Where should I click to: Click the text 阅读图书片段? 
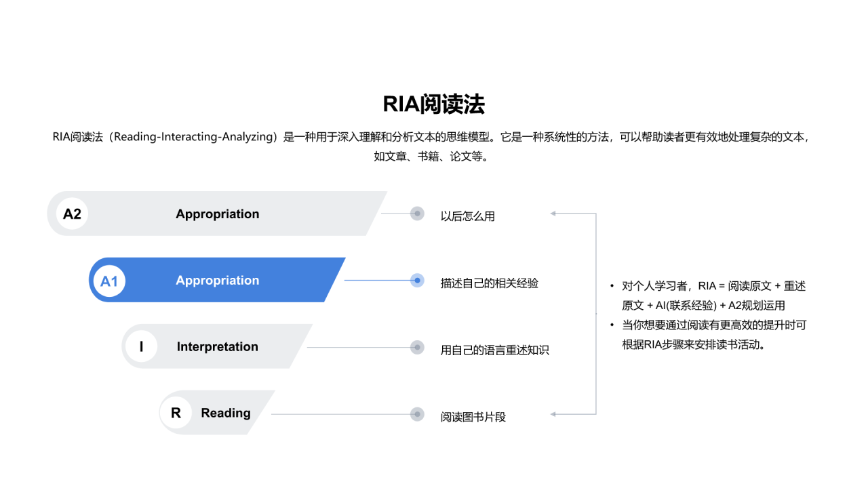473,417
